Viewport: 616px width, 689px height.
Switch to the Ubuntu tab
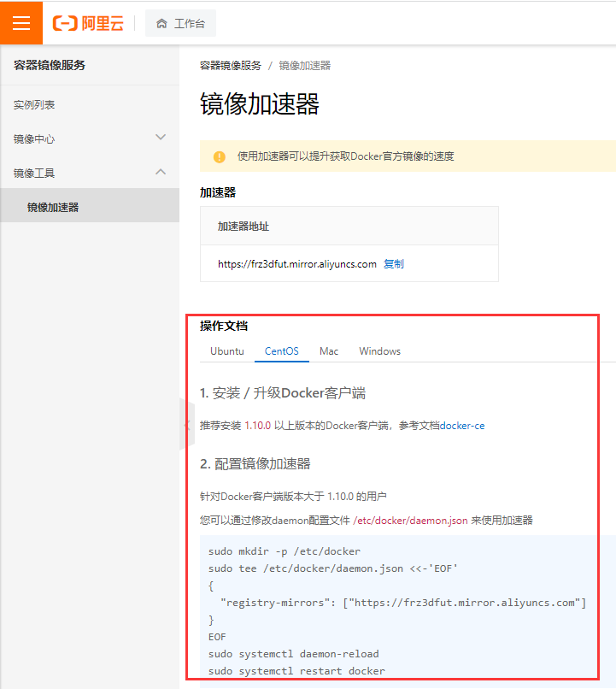[227, 351]
